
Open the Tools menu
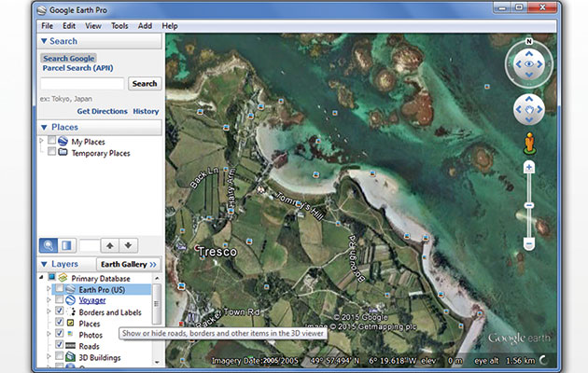(x=119, y=26)
